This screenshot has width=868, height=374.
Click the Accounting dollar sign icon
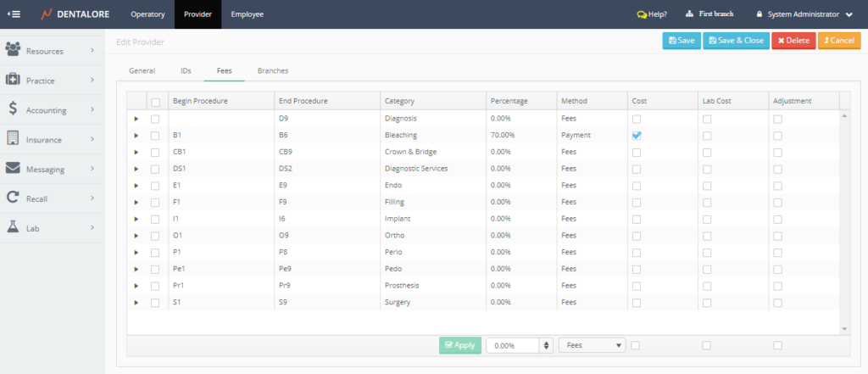pos(13,109)
